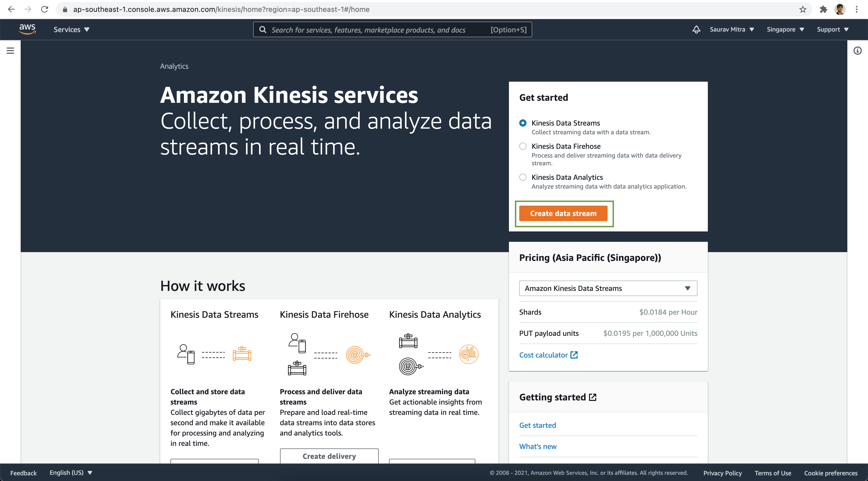Open the info panel icon
The image size is (868, 481).
coord(857,51)
